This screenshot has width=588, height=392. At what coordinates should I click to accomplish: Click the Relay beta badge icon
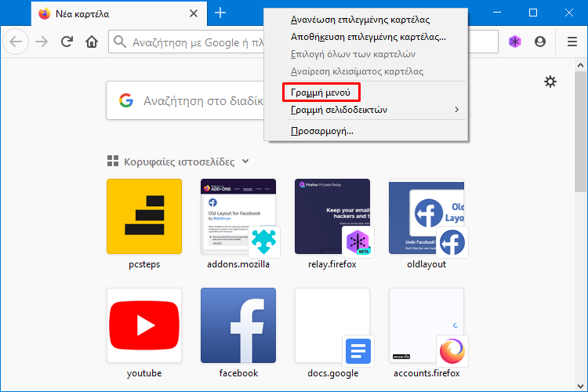[x=358, y=242]
